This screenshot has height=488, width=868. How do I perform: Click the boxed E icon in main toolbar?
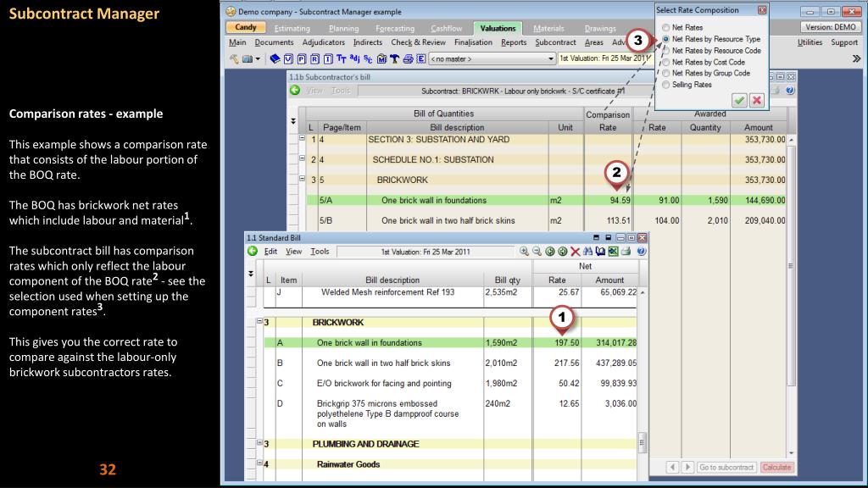[421, 58]
